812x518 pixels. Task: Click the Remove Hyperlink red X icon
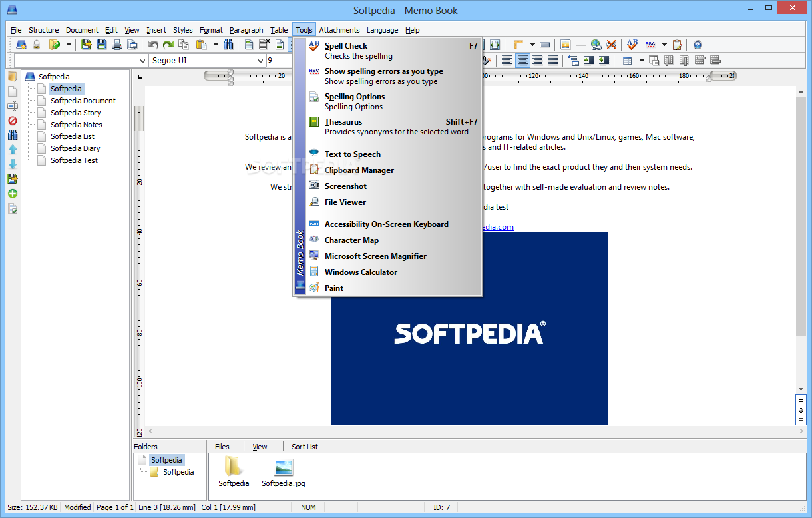[x=611, y=45]
